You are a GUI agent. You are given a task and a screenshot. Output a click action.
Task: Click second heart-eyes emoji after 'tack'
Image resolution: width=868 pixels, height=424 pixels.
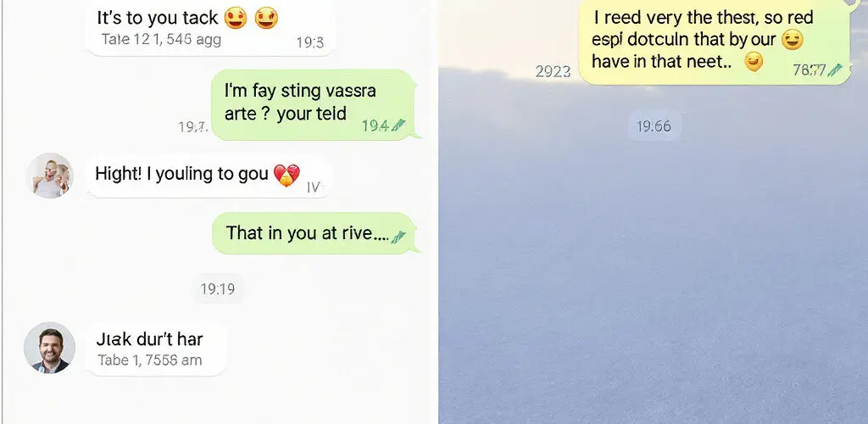tap(266, 19)
